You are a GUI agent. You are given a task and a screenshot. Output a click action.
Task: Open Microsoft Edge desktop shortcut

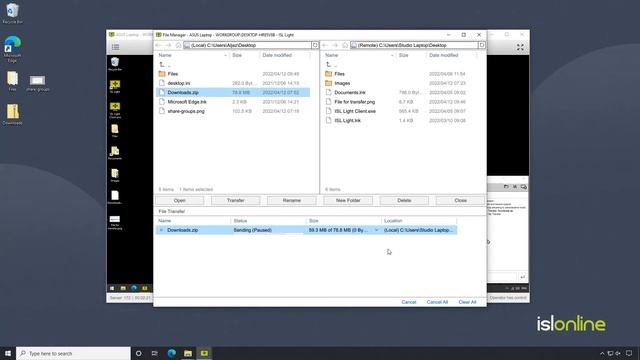[x=12, y=49]
